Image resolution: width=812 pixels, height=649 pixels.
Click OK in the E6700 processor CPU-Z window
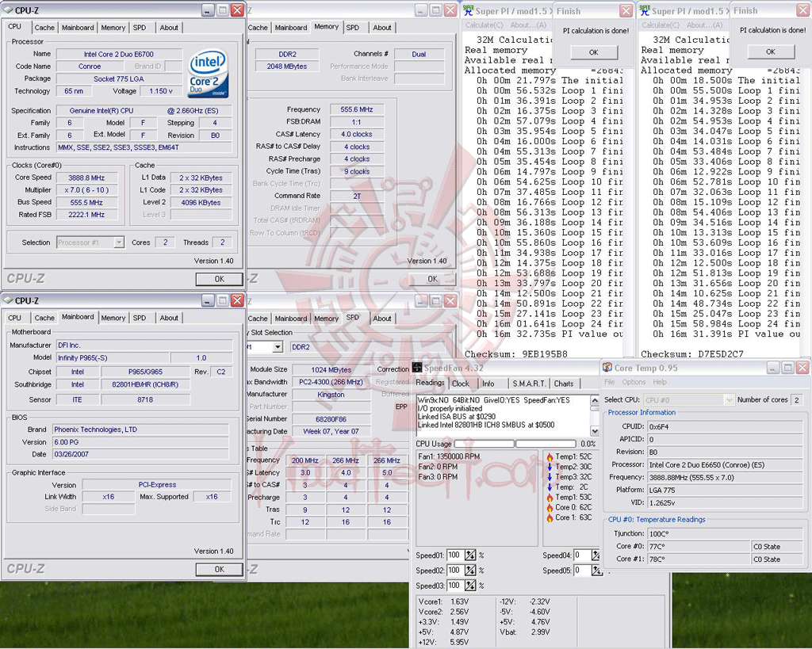pos(219,279)
